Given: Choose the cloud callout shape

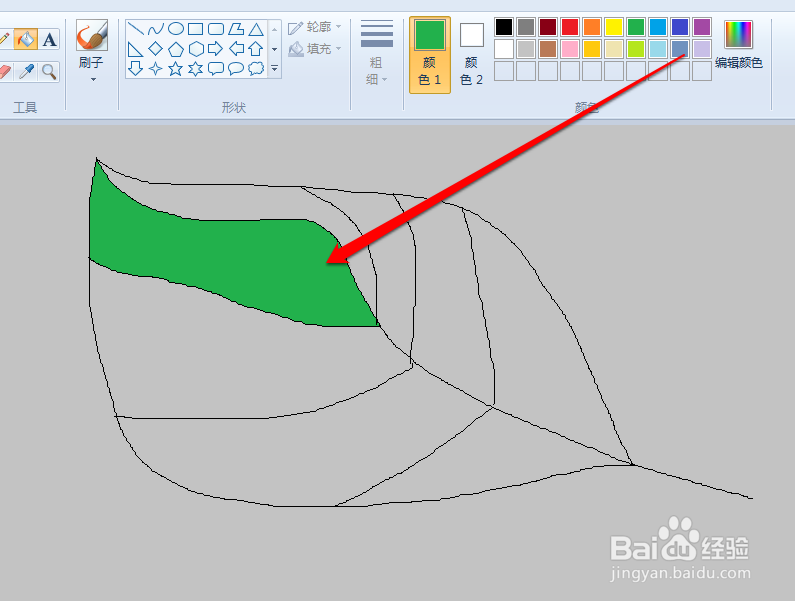Looking at the screenshot, I should tap(256, 68).
